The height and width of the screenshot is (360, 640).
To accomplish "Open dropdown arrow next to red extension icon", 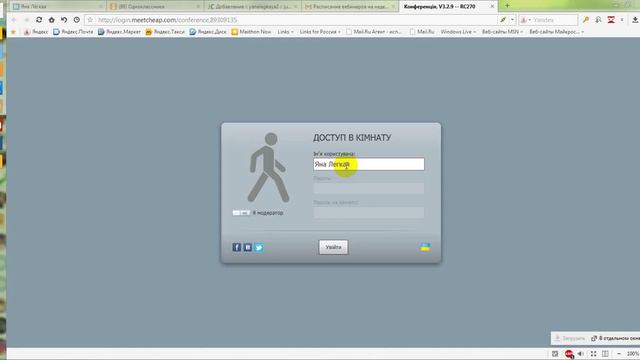I will coord(622,20).
